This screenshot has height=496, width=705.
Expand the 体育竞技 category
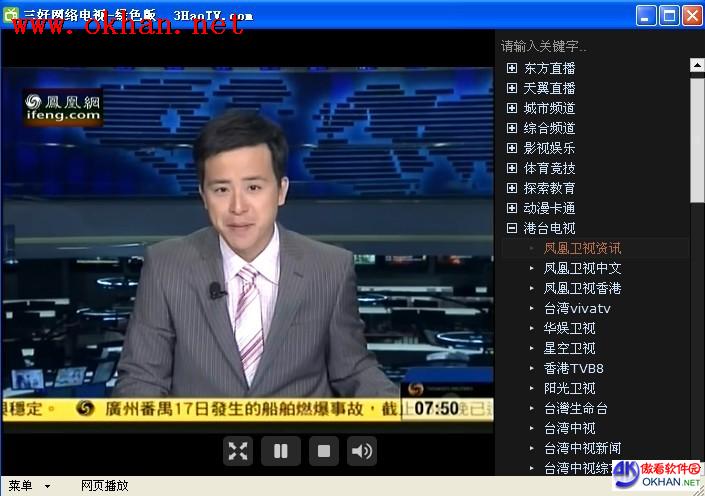point(512,168)
